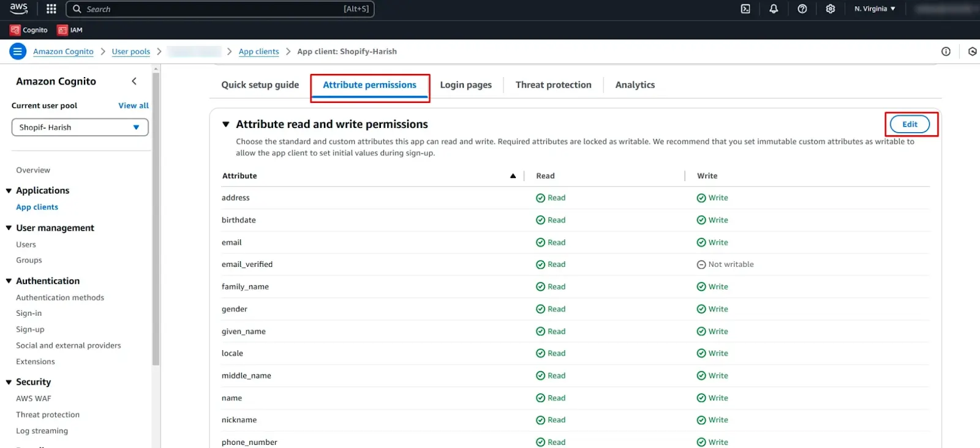Follow the App clients breadcrumb link

pyautogui.click(x=258, y=51)
